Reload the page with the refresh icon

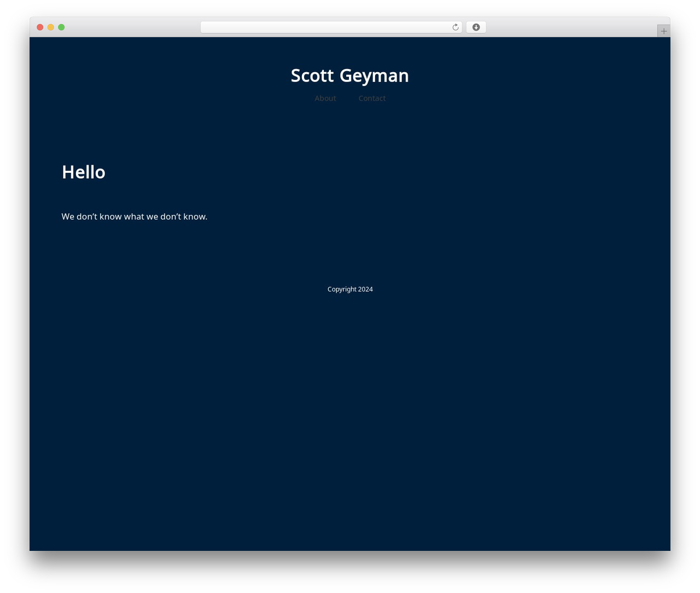[x=455, y=27]
